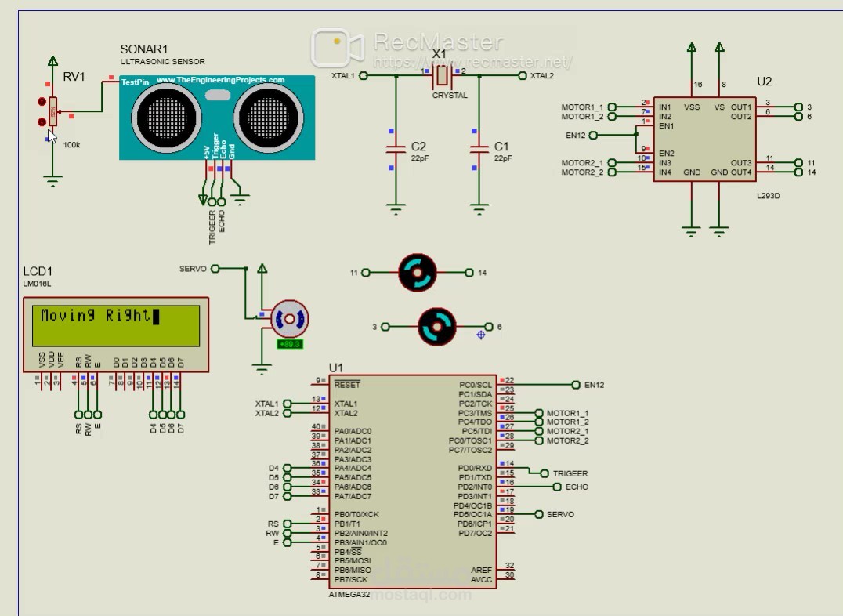This screenshot has width=843, height=616.
Task: Click power arrow above servo motor
Action: pyautogui.click(x=262, y=269)
